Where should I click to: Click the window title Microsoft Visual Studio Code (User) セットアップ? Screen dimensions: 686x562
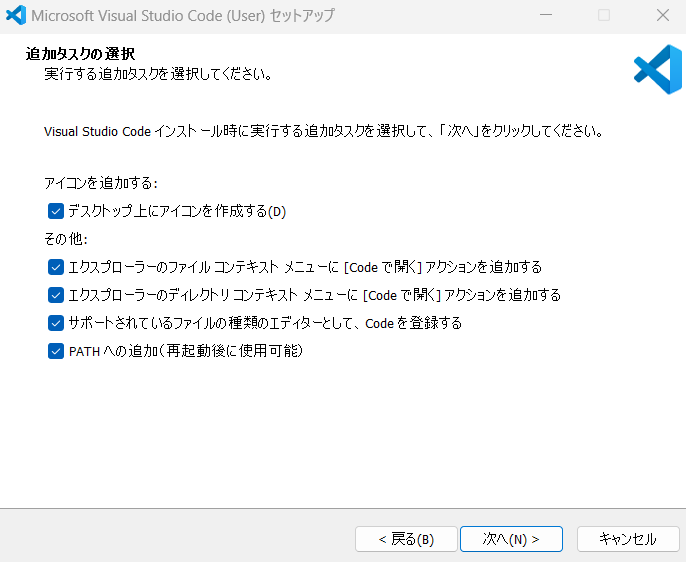[x=183, y=16]
